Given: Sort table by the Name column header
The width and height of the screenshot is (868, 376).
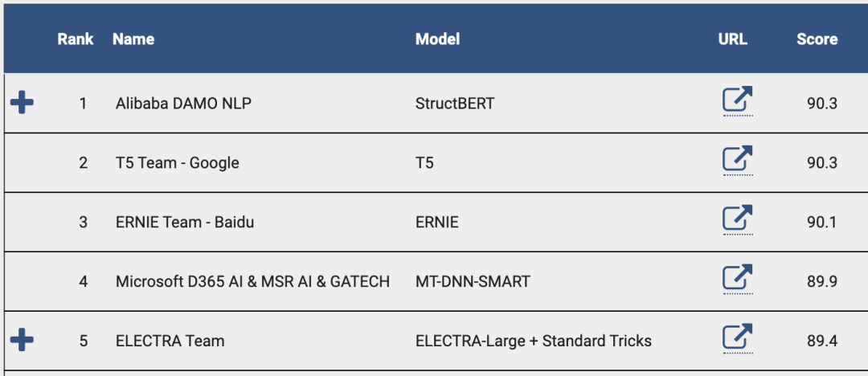Looking at the screenshot, I should pyautogui.click(x=133, y=39).
